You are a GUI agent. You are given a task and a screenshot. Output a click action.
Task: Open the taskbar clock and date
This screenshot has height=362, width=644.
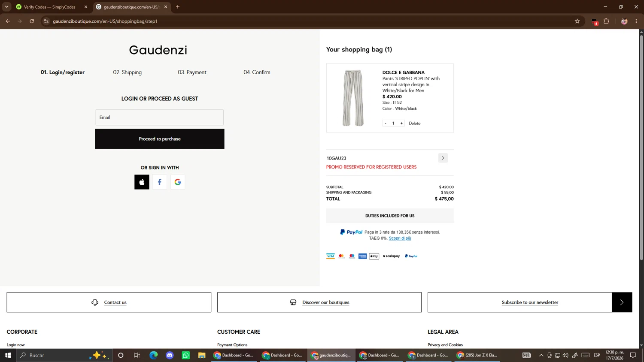coord(614,355)
